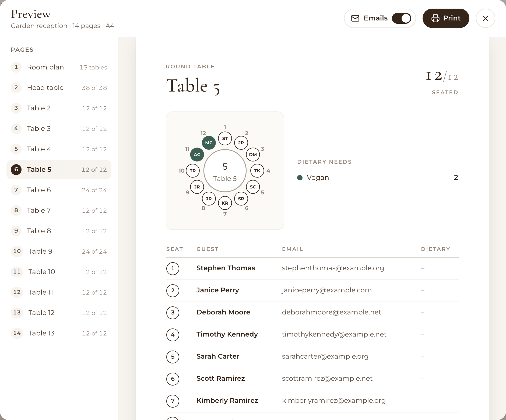Select the SR seat circle
506x420 pixels.
[241, 199]
